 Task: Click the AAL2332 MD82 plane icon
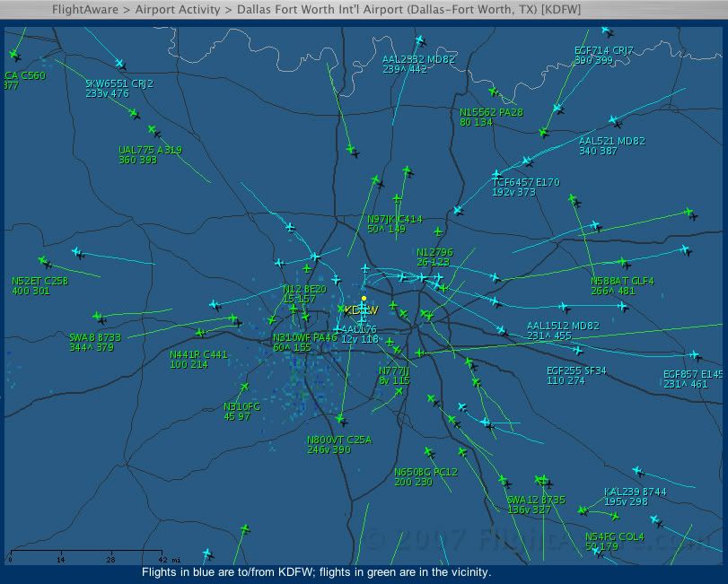coord(420,39)
